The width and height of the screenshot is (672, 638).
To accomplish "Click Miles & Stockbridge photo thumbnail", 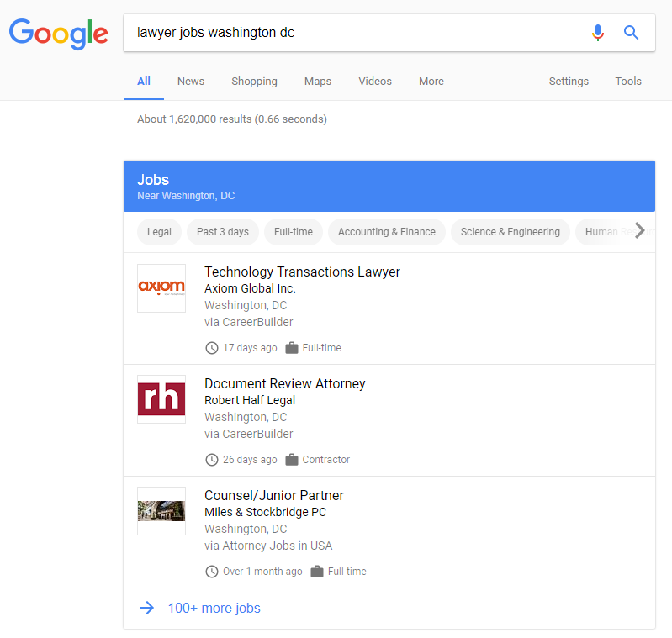I will pyautogui.click(x=161, y=511).
